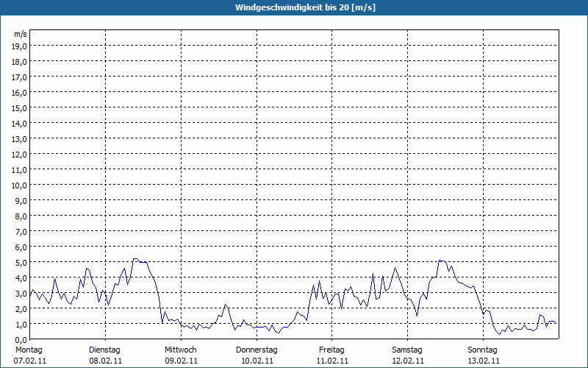Click the 'Dienstag' day label
588x368 pixels.
104,350
